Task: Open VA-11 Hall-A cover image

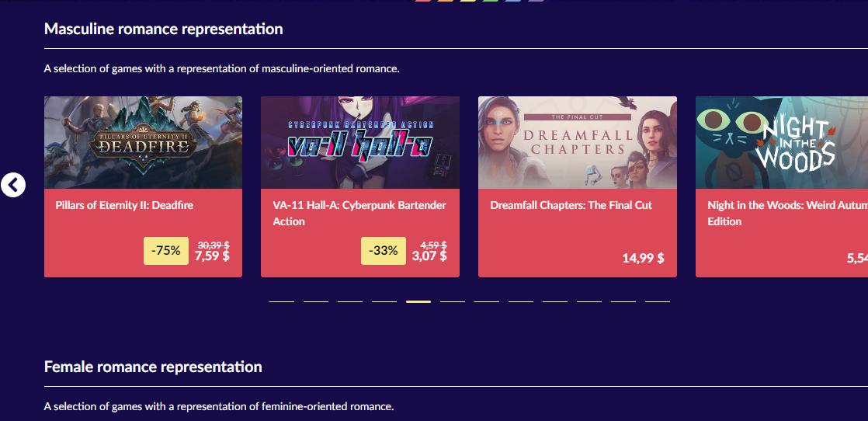Action: tap(359, 142)
